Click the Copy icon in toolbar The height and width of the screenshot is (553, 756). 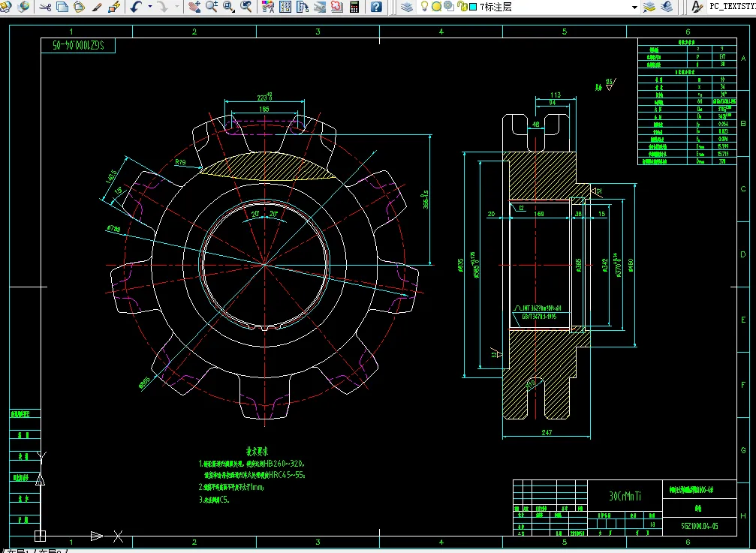coord(62,7)
